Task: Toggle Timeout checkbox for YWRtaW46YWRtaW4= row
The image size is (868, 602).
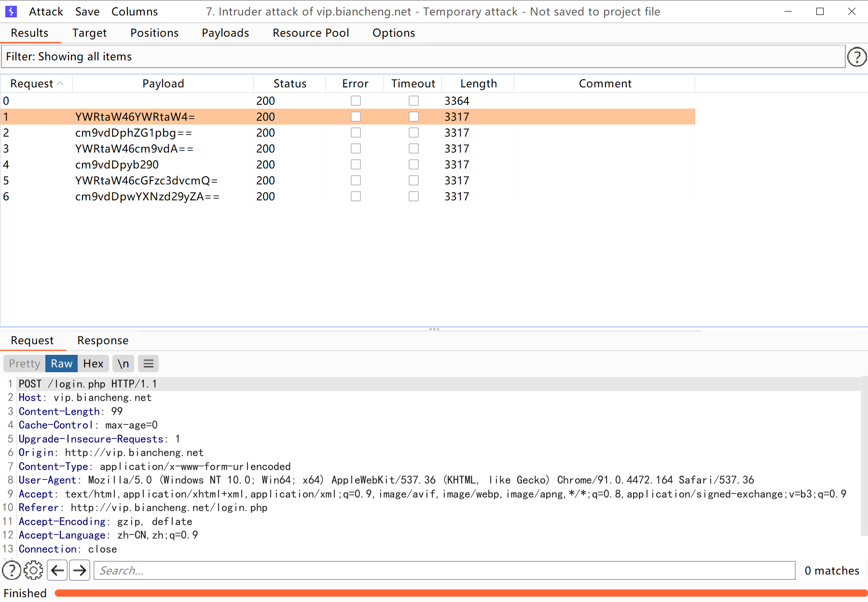Action: pos(413,116)
